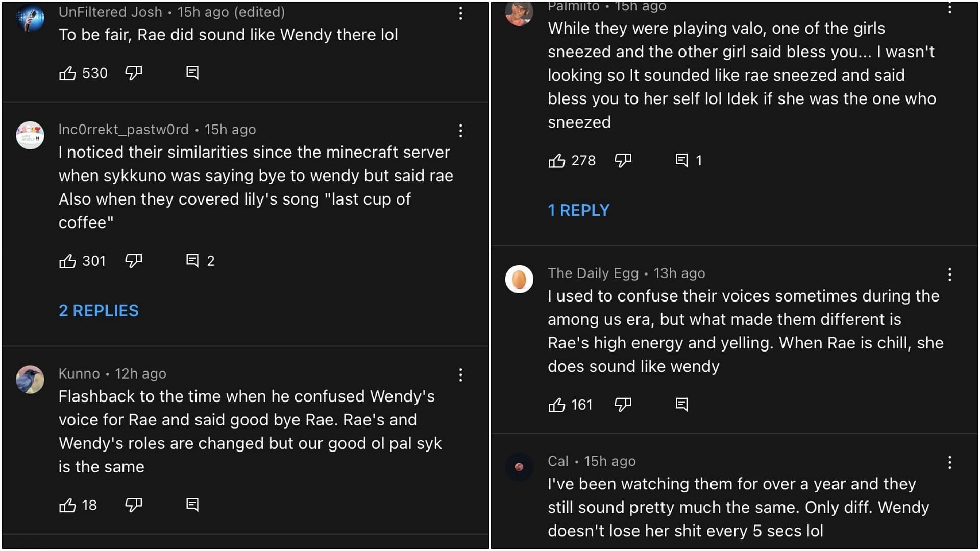Viewport: 980px width, 551px height.
Task: Like The Daily Egg's comment
Action: click(556, 406)
